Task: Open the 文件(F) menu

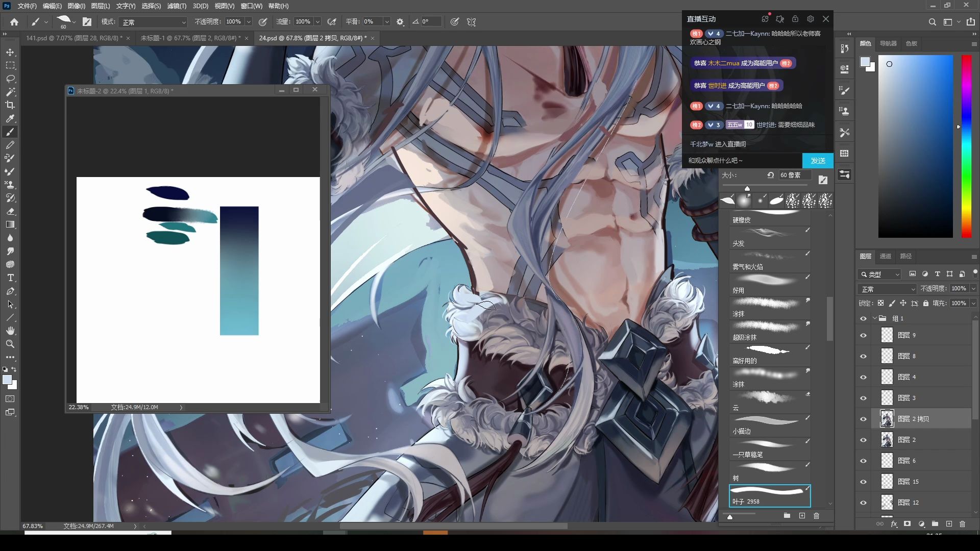Action: (x=27, y=6)
